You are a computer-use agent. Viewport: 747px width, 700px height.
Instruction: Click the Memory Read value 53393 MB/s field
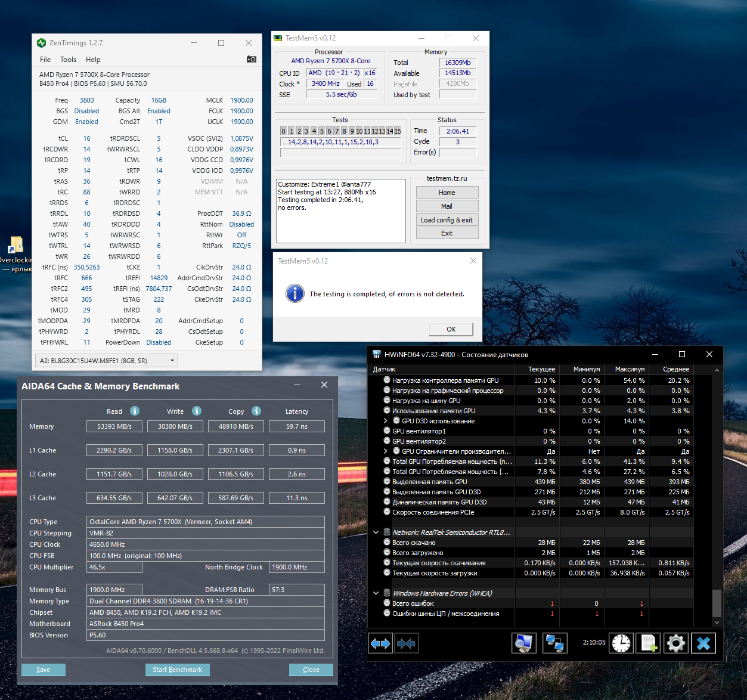click(x=114, y=426)
